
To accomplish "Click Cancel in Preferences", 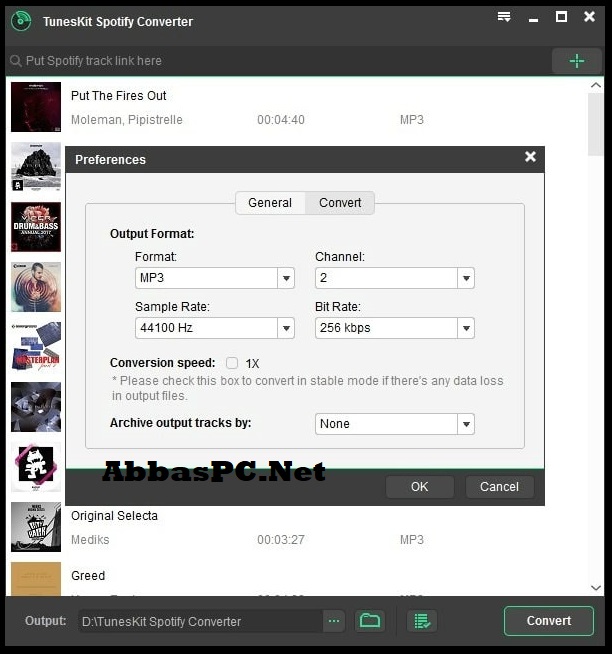I will (x=499, y=487).
